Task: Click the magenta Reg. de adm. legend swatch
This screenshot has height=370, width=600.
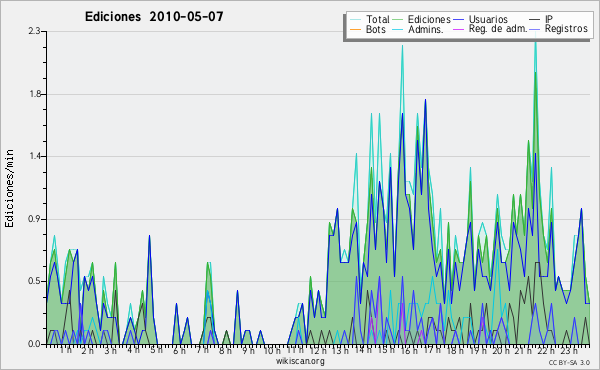Action: (x=458, y=29)
